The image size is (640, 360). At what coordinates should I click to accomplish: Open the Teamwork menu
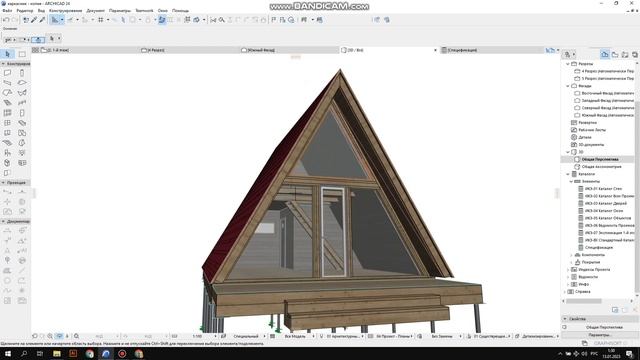pyautogui.click(x=144, y=11)
